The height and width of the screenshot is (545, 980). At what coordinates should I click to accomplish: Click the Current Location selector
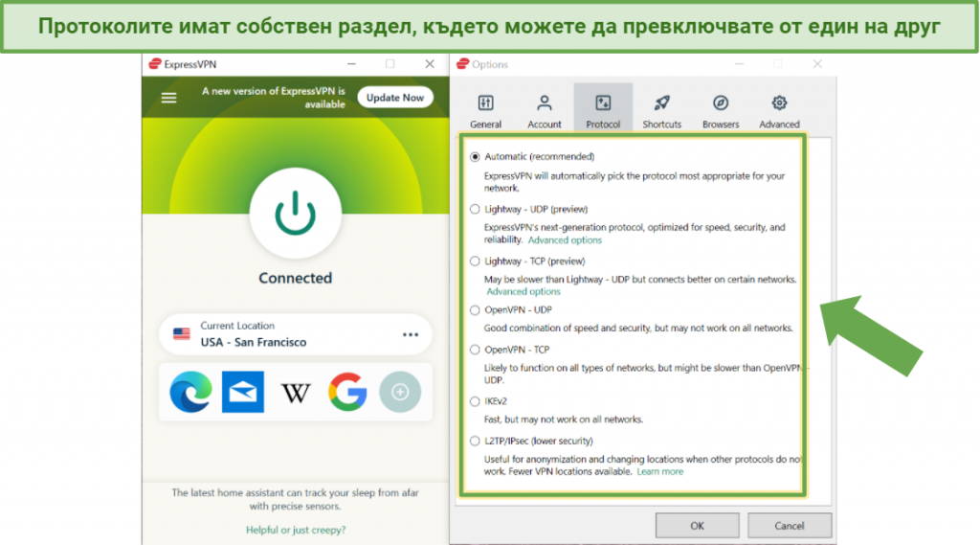click(296, 334)
